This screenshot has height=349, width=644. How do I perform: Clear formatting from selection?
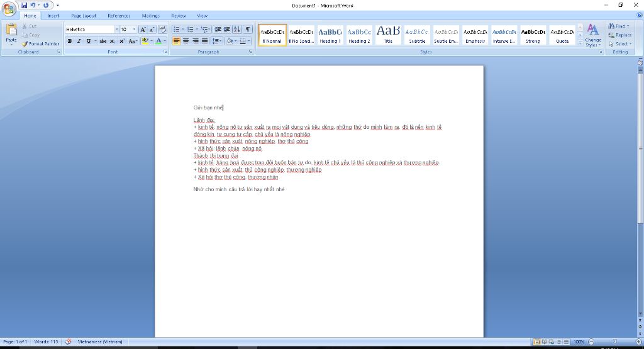(163, 30)
